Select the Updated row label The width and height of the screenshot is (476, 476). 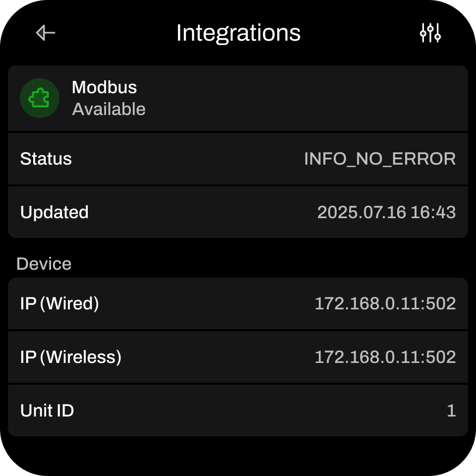[x=55, y=212]
